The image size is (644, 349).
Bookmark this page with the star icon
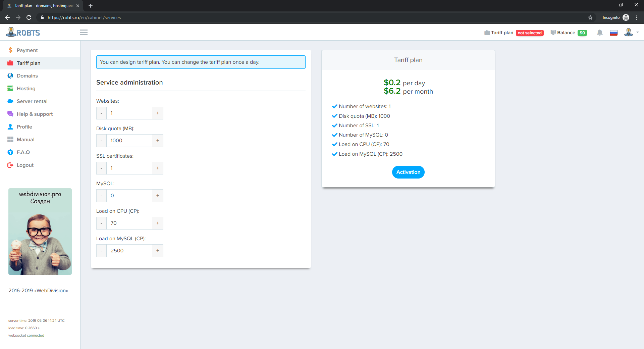(x=590, y=17)
